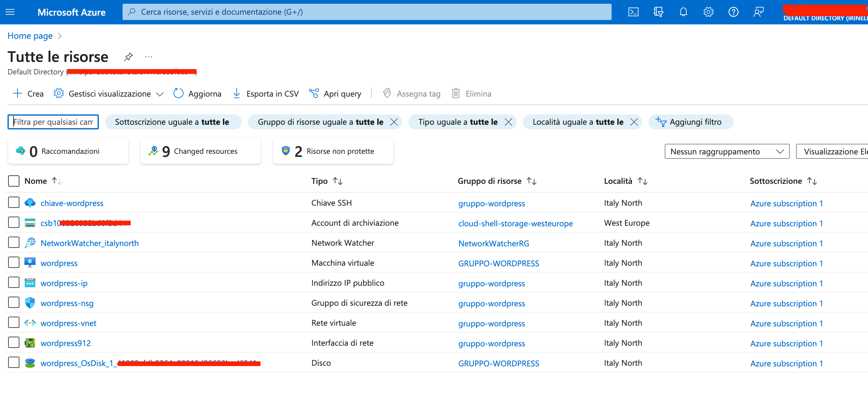The image size is (868, 417).
Task: Click Aggiorna to refresh the list
Action: tap(197, 94)
